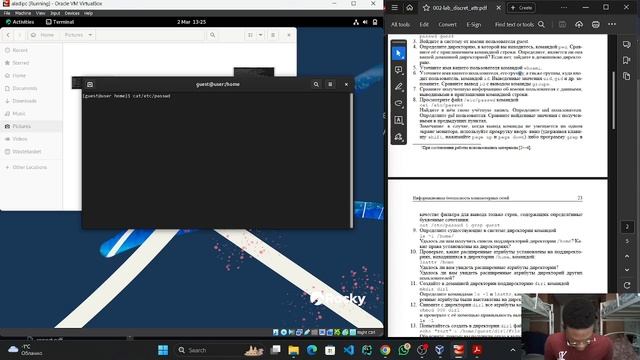Click the Home path button in Files
This screenshot has height=360, width=640.
43,35
